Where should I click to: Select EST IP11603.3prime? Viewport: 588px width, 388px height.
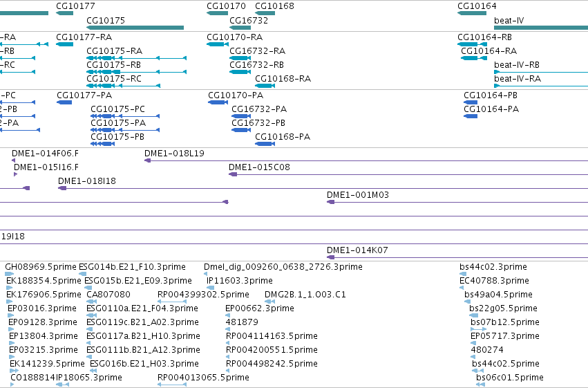click(210, 288)
